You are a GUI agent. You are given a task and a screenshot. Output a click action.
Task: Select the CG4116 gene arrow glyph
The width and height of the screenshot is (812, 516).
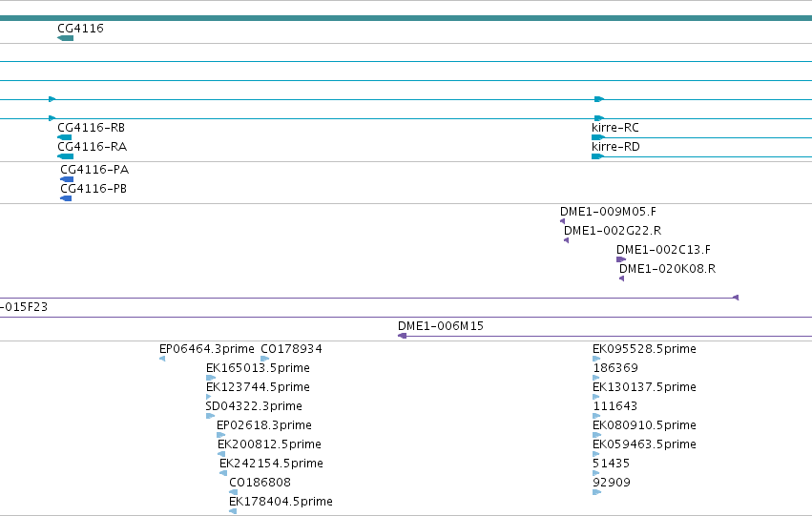(x=65, y=38)
